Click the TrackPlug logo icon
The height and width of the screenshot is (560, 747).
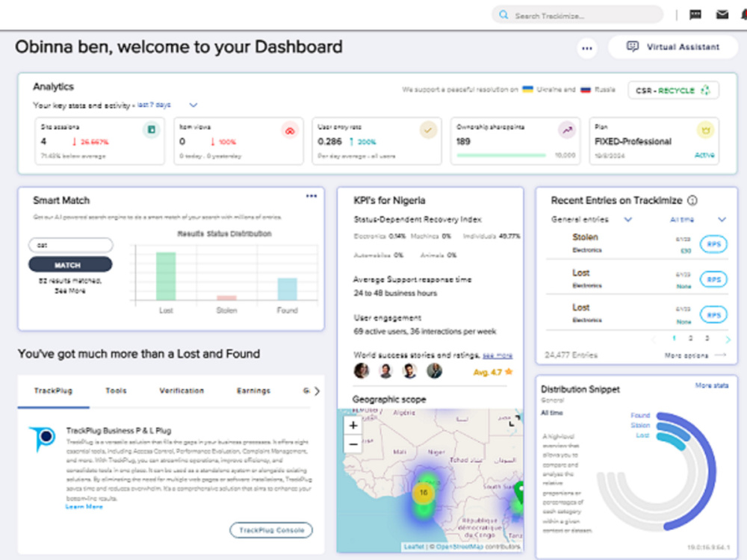[43, 438]
